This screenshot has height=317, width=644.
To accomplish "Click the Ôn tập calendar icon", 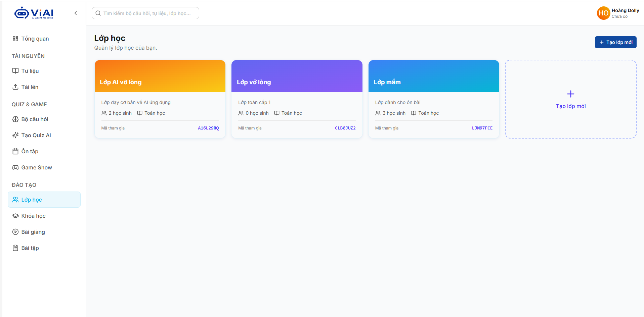I will click(x=15, y=151).
